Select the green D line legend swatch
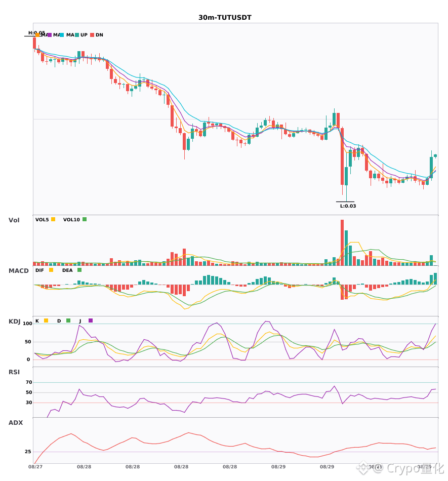448x481 pixels. (x=68, y=320)
